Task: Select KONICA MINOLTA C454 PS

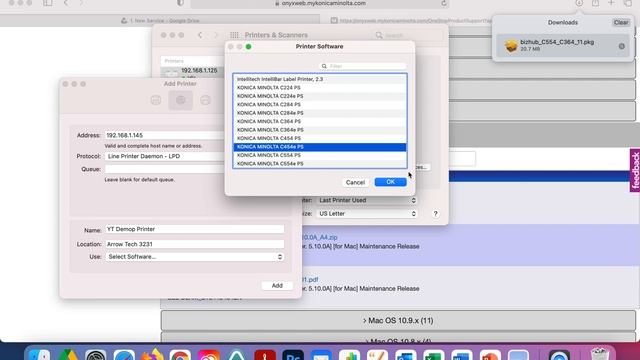Action: click(320, 138)
